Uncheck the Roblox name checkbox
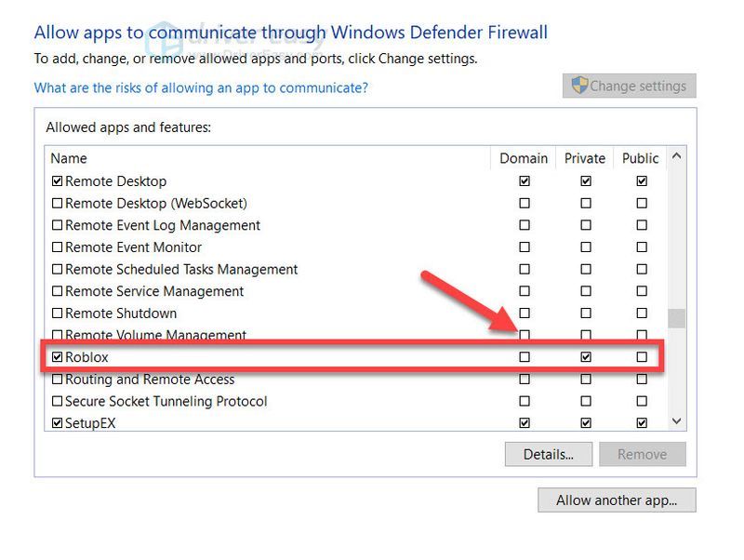The width and height of the screenshot is (744, 560). [x=57, y=357]
